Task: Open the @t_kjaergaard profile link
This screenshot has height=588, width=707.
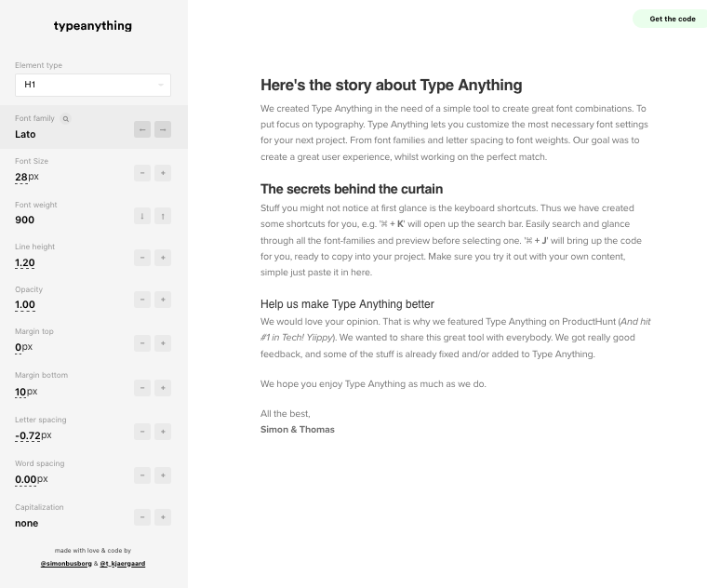Action: [123, 564]
